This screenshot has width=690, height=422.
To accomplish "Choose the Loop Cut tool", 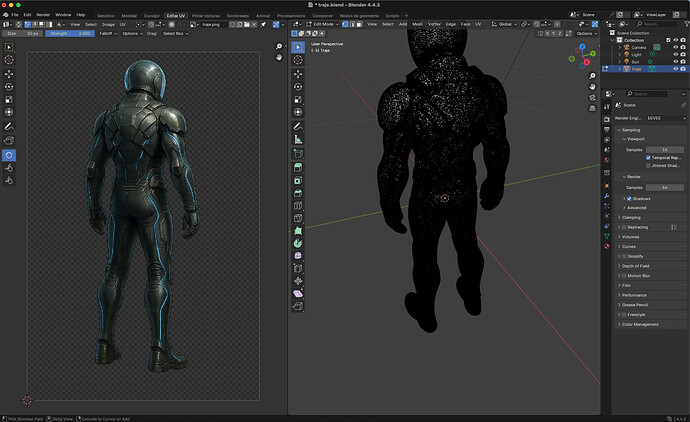I will pos(298,205).
